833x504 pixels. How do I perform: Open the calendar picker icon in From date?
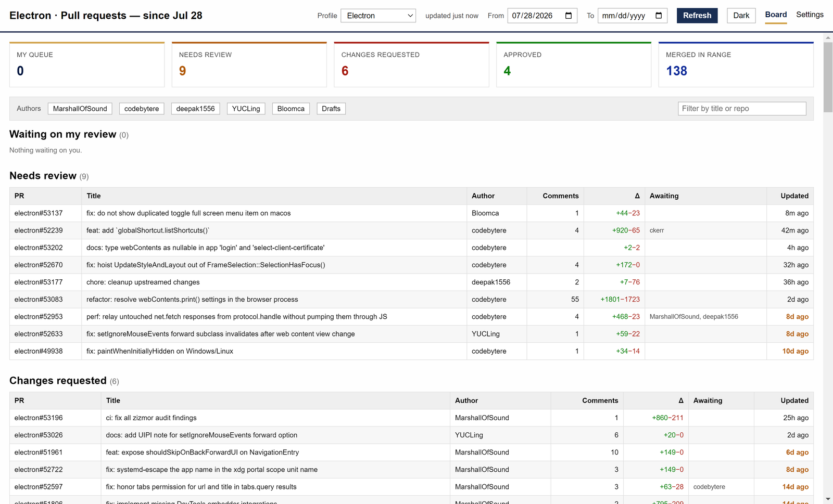[x=569, y=16]
